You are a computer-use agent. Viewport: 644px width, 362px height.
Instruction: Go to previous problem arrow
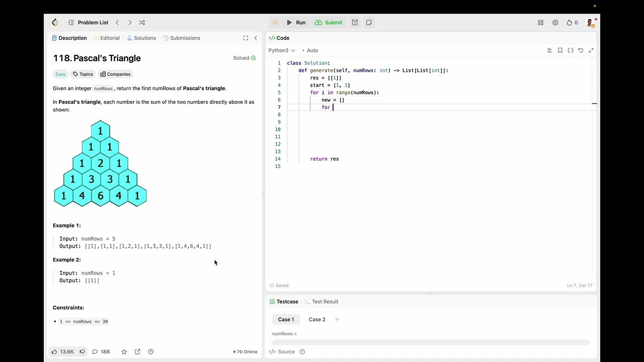click(117, 23)
